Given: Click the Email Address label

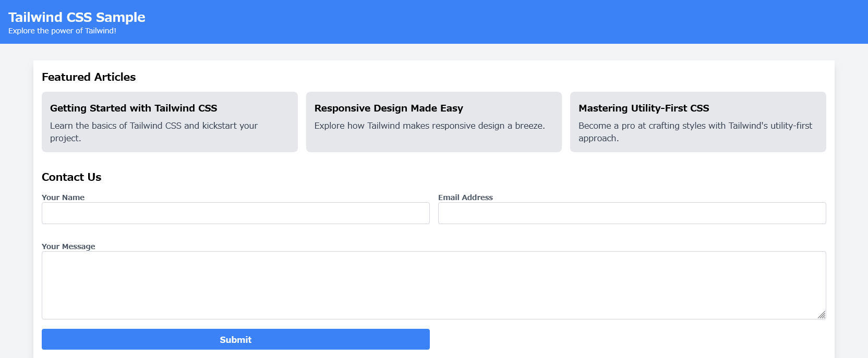Looking at the screenshot, I should pos(465,197).
